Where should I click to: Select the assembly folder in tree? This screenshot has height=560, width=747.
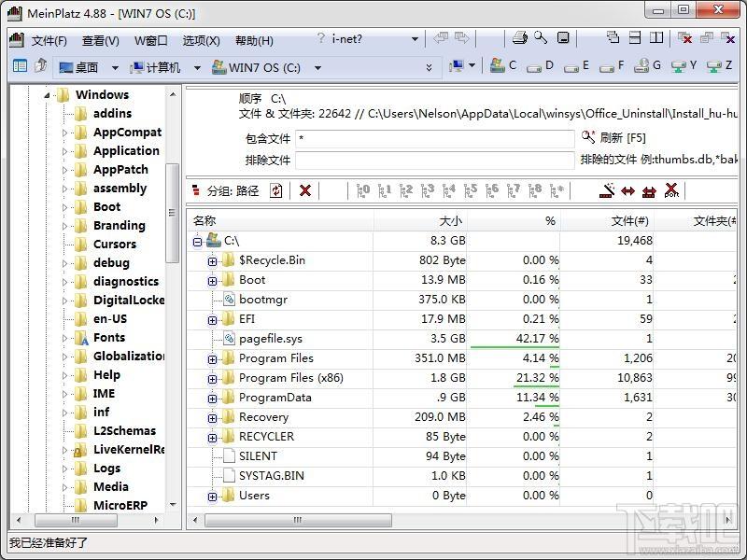tap(120, 189)
